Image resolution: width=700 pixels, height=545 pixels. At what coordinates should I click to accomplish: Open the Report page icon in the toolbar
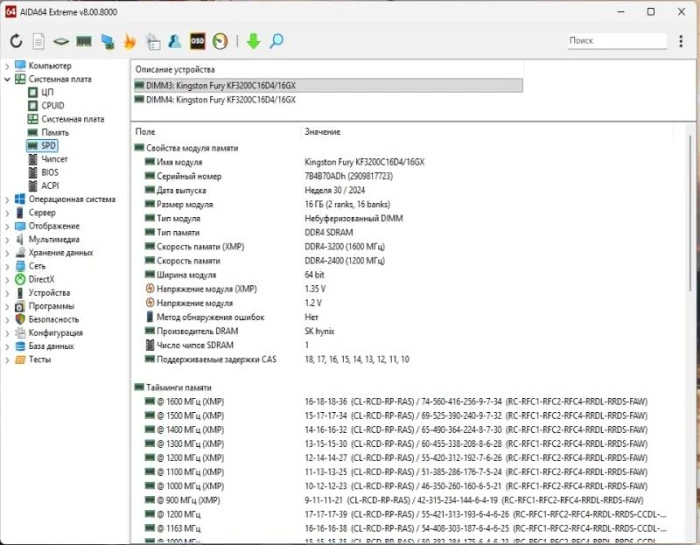coord(39,42)
